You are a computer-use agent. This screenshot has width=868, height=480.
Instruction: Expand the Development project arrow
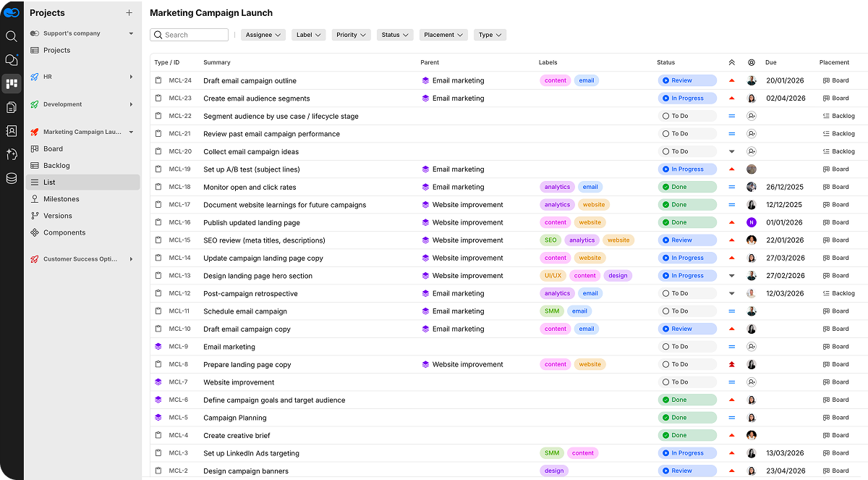[x=131, y=104]
